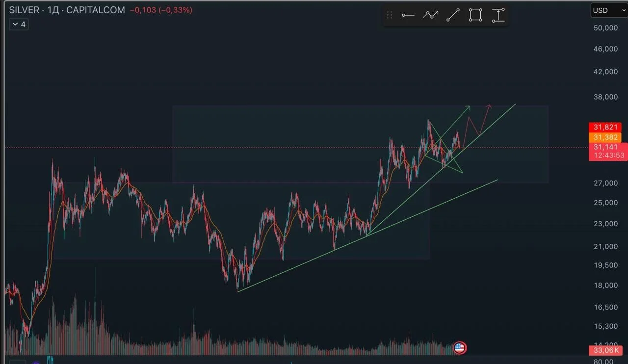The width and height of the screenshot is (628, 364).
Task: Click the 21,000 price scale value
Action: tap(605, 246)
